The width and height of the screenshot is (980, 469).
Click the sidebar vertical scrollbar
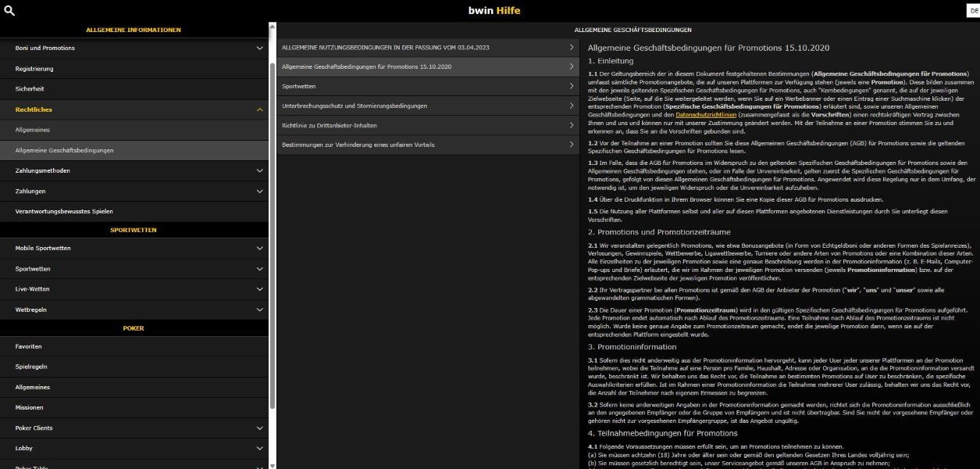click(273, 234)
